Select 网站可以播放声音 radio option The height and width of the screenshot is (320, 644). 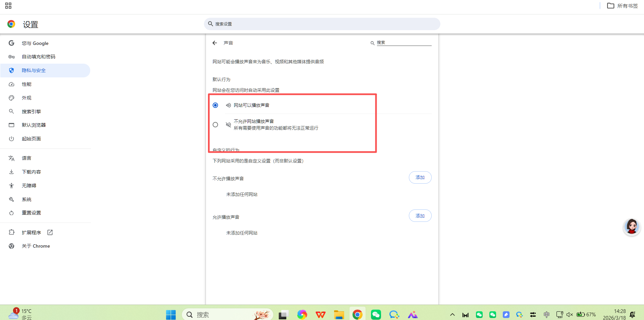coord(215,105)
